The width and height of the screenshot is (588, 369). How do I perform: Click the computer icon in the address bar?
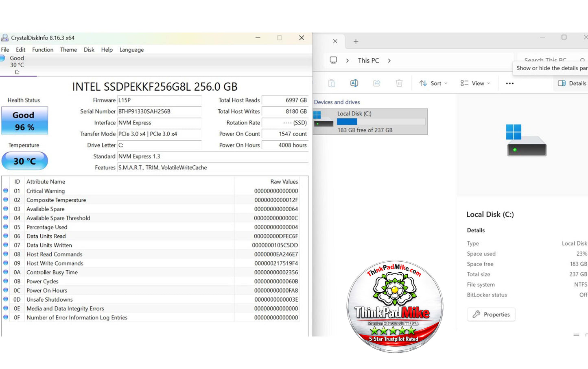[x=333, y=60]
